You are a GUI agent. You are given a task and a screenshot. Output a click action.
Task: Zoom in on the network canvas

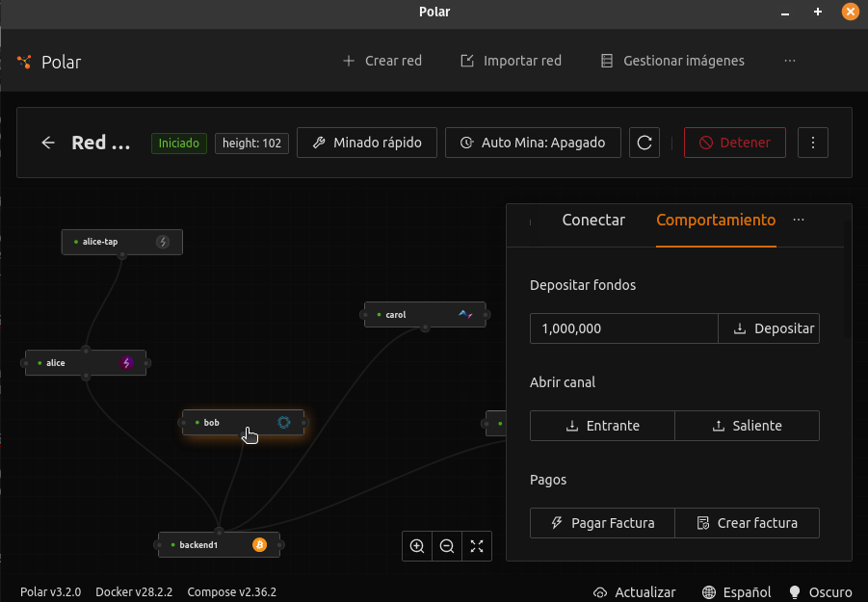[x=417, y=546]
